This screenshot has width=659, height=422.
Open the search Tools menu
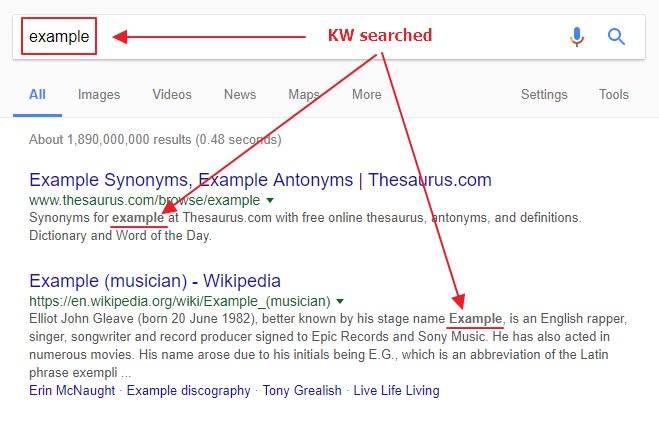point(614,95)
